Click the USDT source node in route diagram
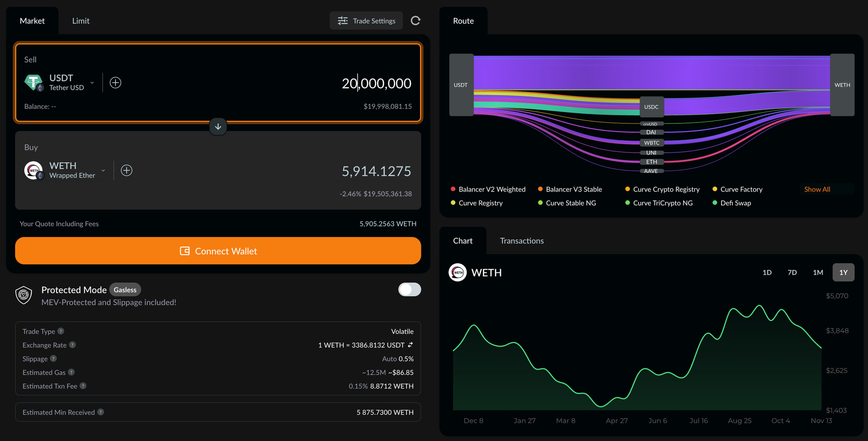Image resolution: width=868 pixels, height=441 pixels. (461, 85)
